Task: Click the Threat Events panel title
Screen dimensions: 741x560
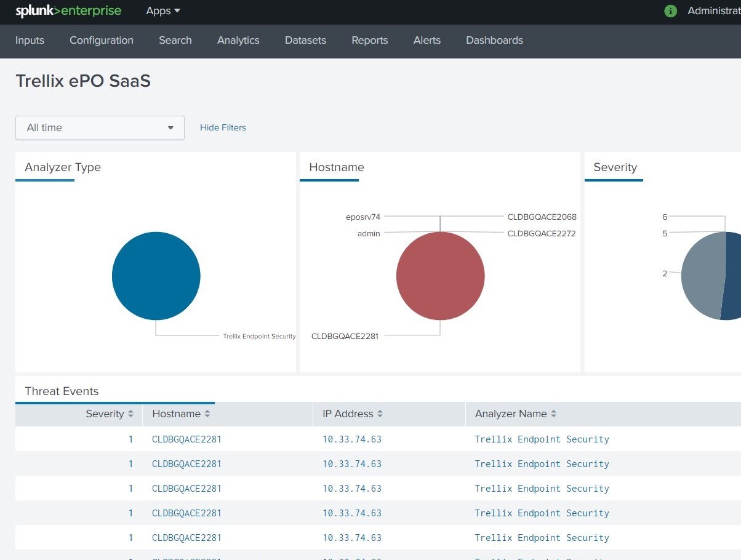Action: point(62,391)
